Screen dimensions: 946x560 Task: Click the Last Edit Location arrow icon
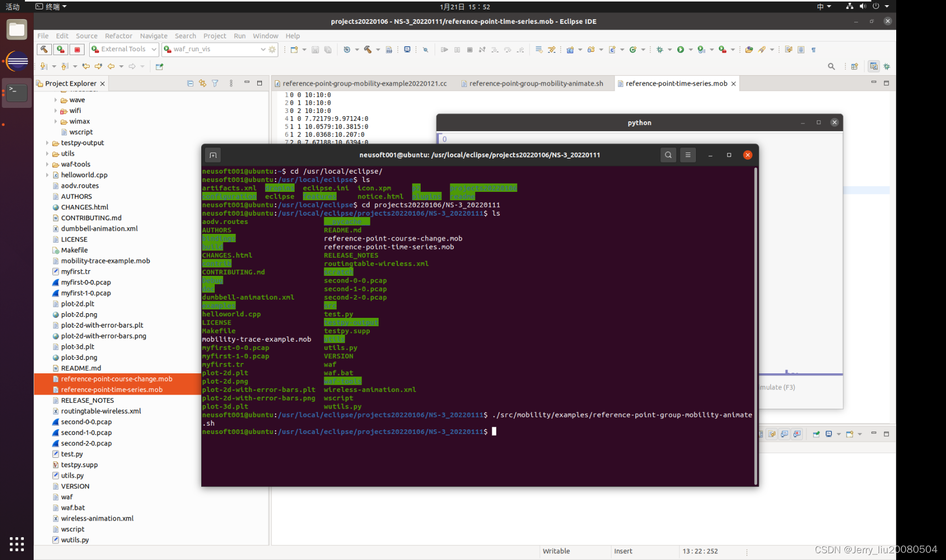(x=86, y=66)
